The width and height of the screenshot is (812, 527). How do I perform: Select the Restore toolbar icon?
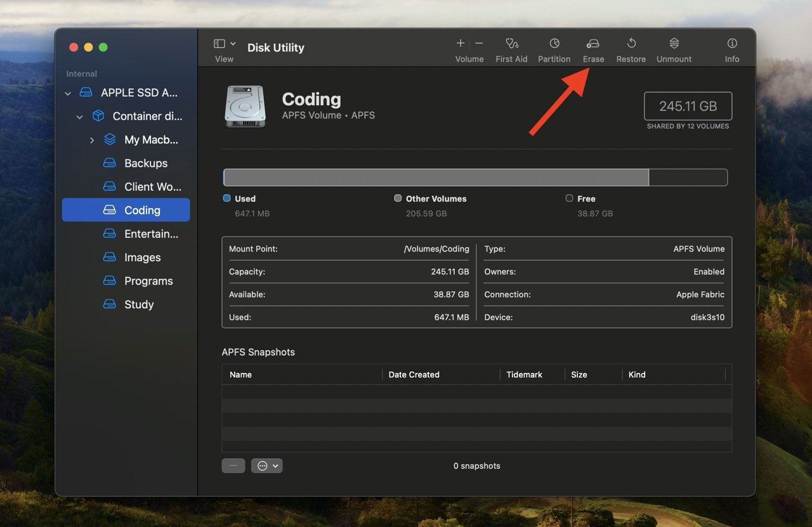(x=631, y=44)
